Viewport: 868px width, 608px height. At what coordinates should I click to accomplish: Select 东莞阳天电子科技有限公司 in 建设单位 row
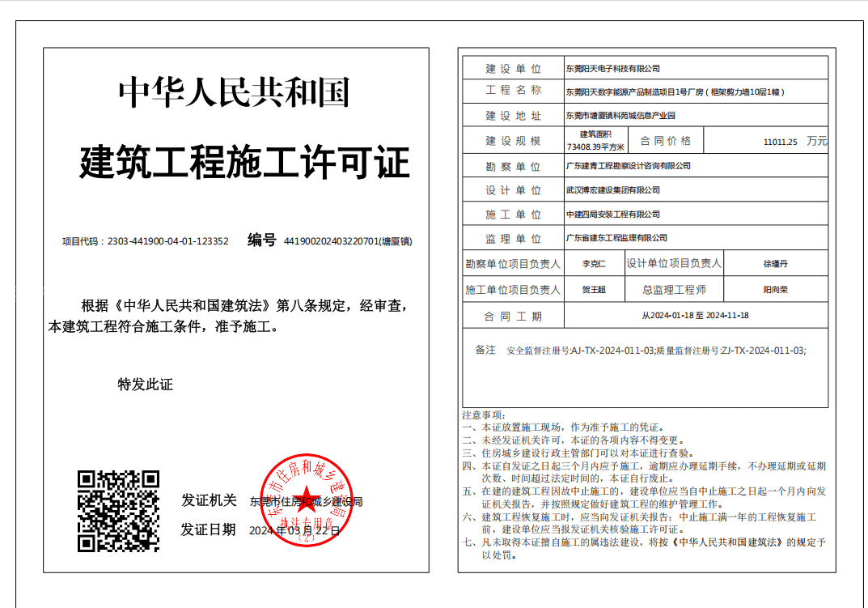pyautogui.click(x=613, y=69)
